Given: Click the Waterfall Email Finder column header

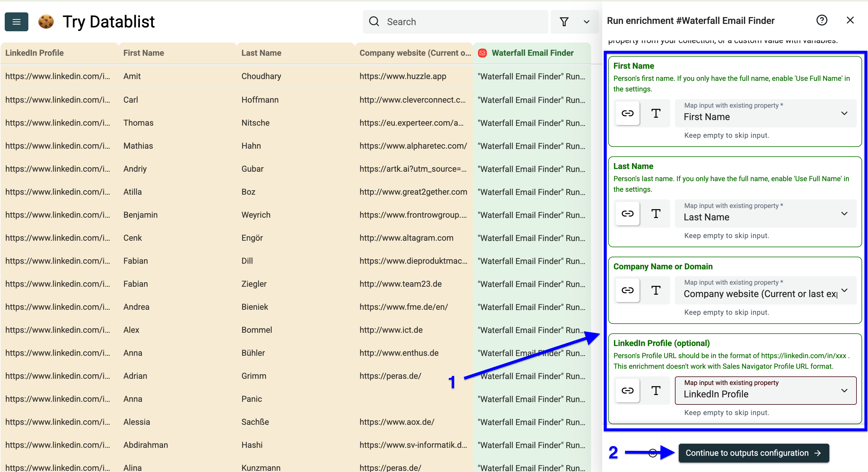Looking at the screenshot, I should [x=532, y=53].
